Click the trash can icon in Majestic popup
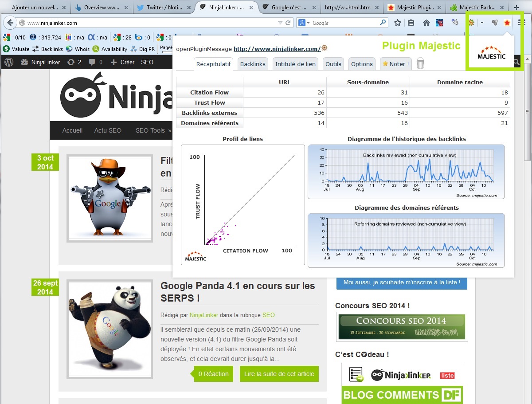The width and height of the screenshot is (532, 404). [420, 63]
